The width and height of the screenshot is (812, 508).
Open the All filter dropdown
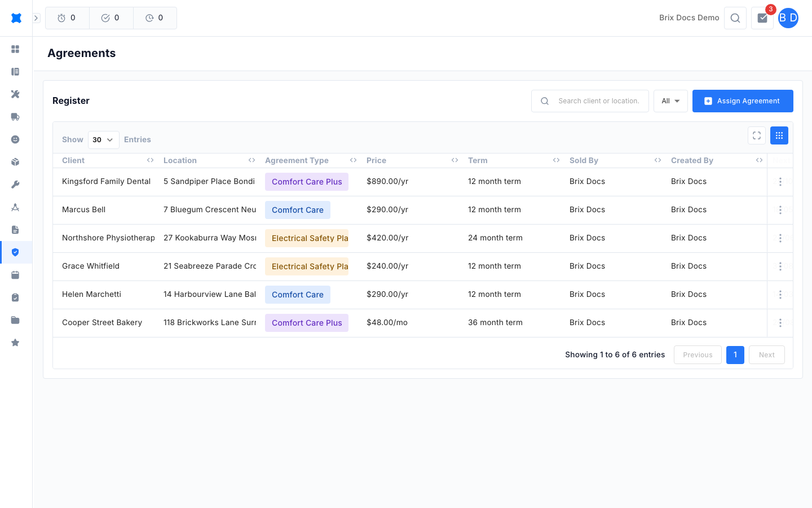click(670, 101)
